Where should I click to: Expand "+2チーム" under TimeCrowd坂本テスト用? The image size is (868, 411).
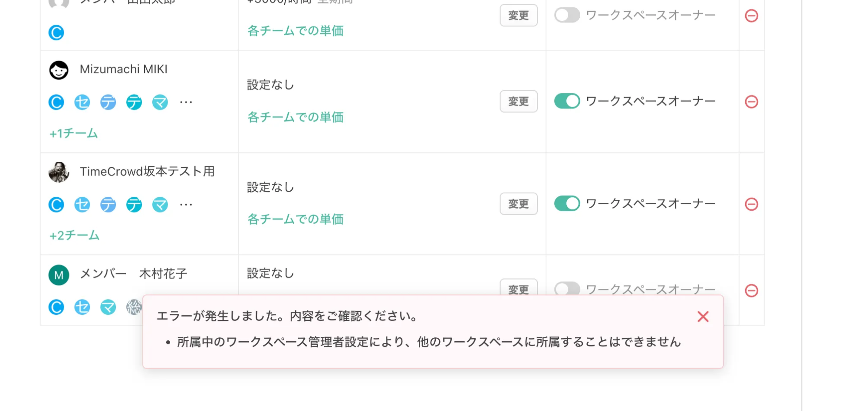74,235
